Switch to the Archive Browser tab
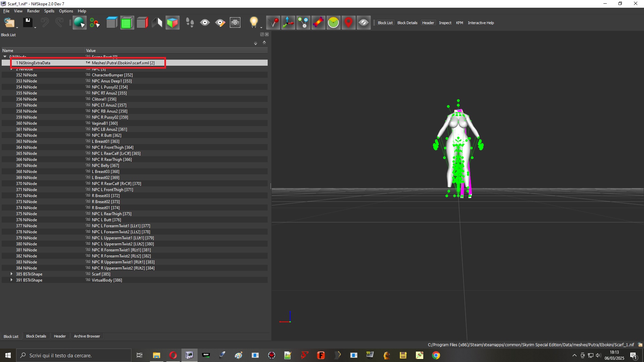 point(87,336)
